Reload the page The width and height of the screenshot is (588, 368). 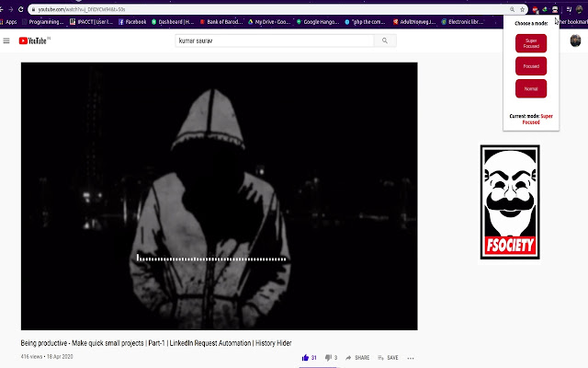[x=20, y=9]
